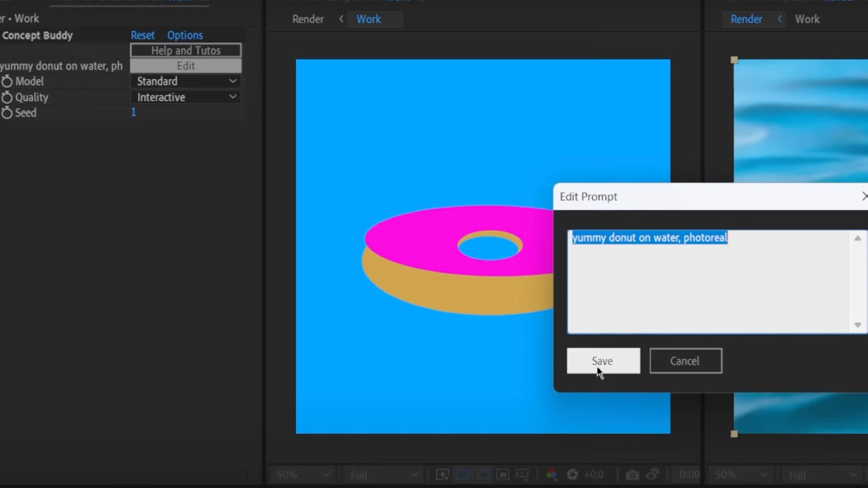868x488 pixels.
Task: Open grid and guide options icon
Action: pyautogui.click(x=523, y=475)
